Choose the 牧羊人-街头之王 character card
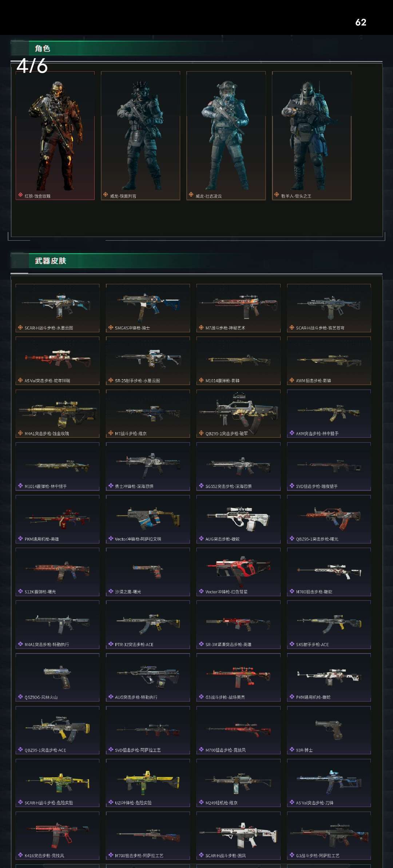The width and height of the screenshot is (393, 868). [x=312, y=136]
